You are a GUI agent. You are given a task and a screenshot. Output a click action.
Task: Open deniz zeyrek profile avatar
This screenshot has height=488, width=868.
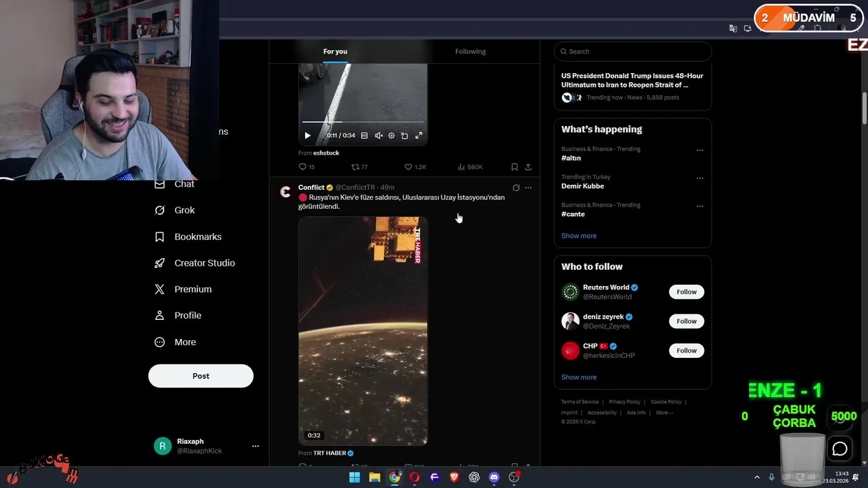570,321
